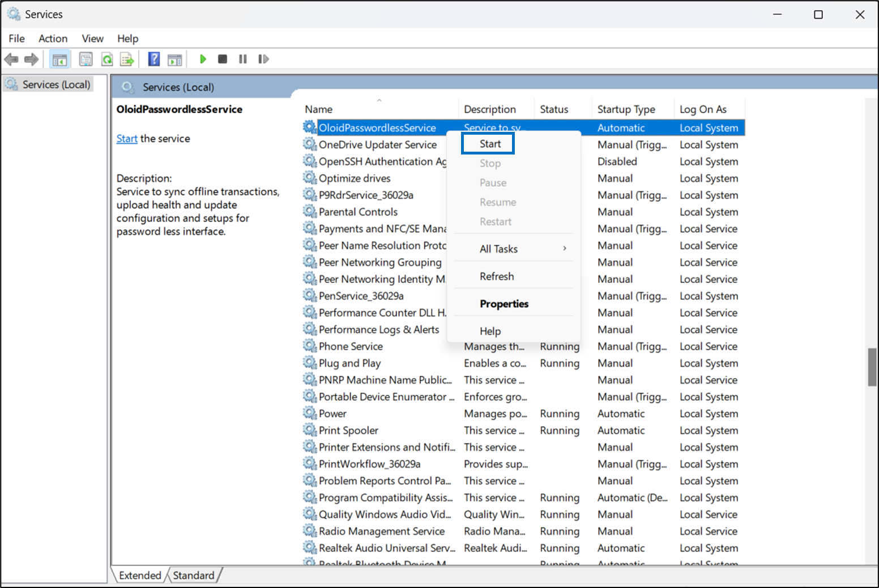Select Quality Windows Audio Video service

point(385,514)
